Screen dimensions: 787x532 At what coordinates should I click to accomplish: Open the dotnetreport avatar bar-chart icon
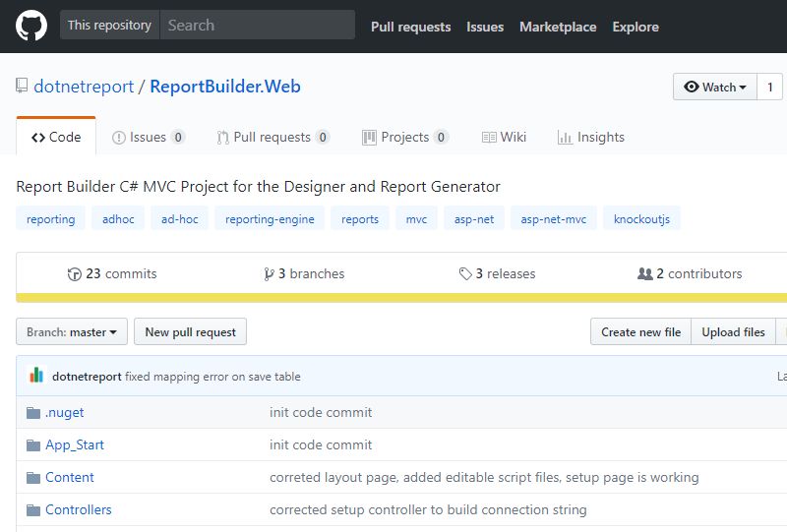36,376
